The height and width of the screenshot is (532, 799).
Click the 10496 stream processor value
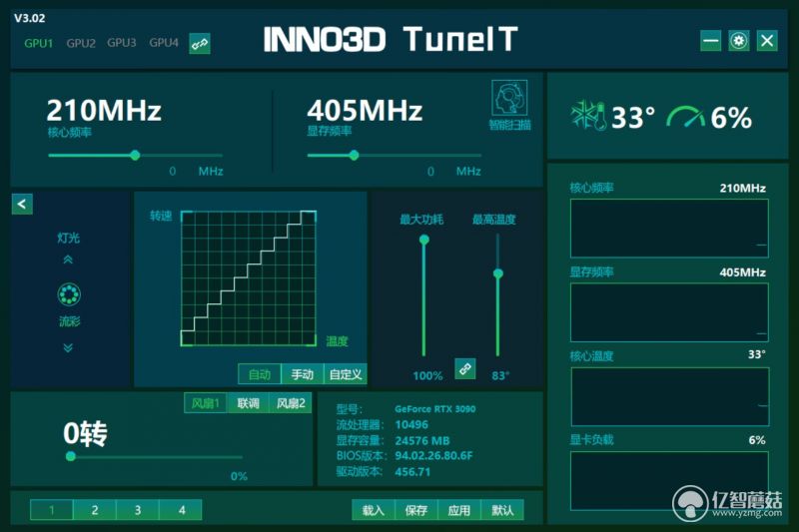tap(411, 424)
